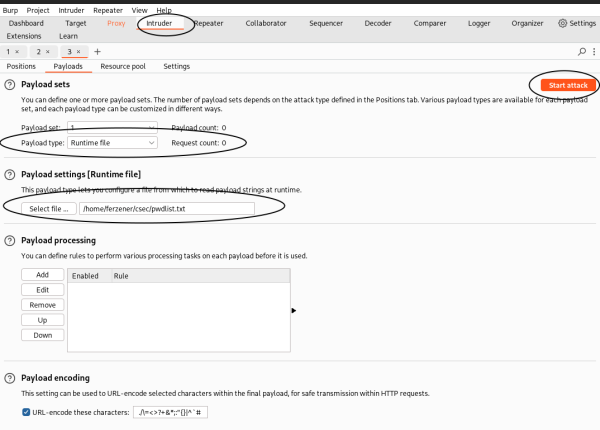The image size is (600, 430).
Task: Add a new Intruder tab with plus
Action: pyautogui.click(x=97, y=51)
